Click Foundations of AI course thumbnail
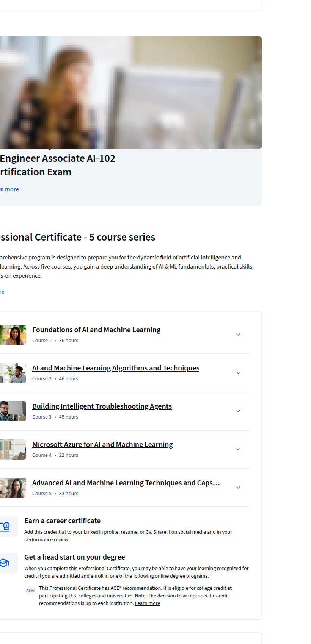This screenshot has width=311, height=644. [13, 335]
